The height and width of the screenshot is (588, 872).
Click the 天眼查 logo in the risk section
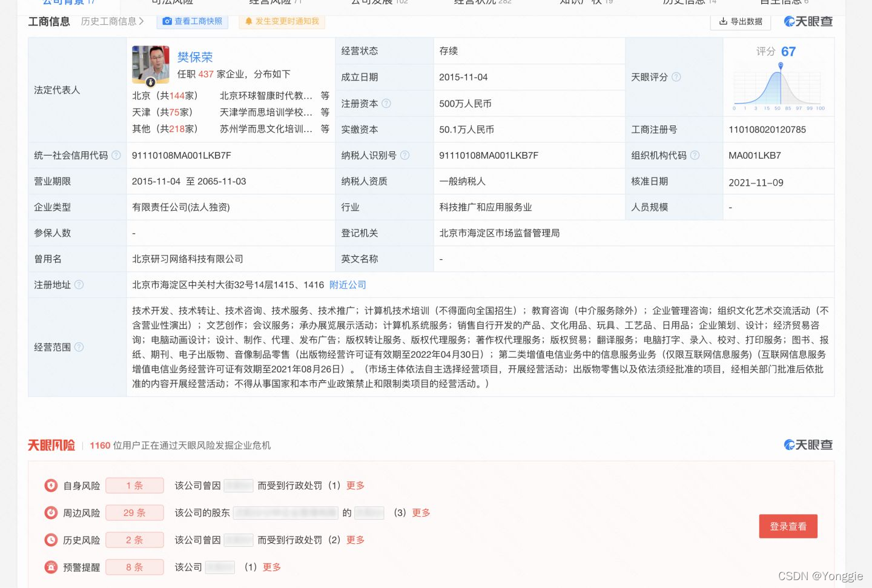coord(808,444)
